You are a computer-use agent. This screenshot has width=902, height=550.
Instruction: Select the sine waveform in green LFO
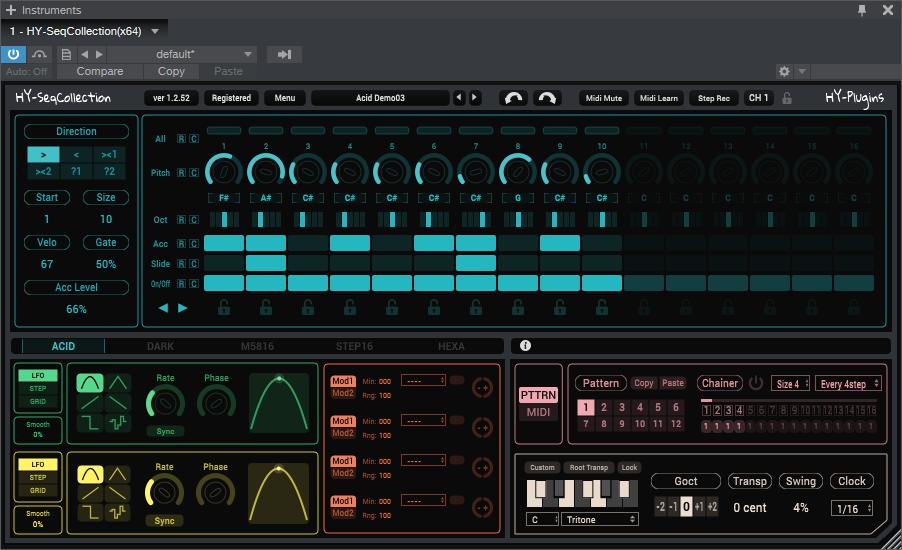[x=90, y=383]
